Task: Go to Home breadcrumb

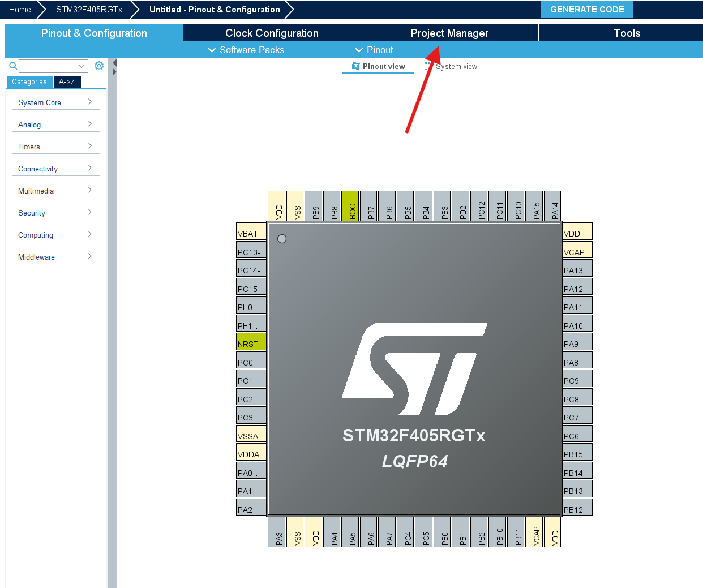Action: coord(20,10)
